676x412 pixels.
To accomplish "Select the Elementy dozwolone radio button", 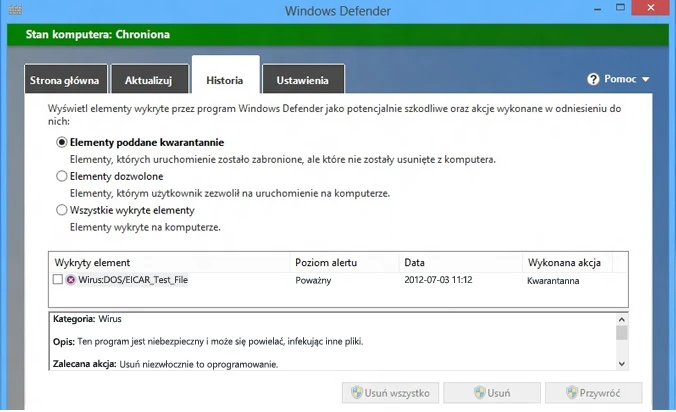I will coord(62,176).
